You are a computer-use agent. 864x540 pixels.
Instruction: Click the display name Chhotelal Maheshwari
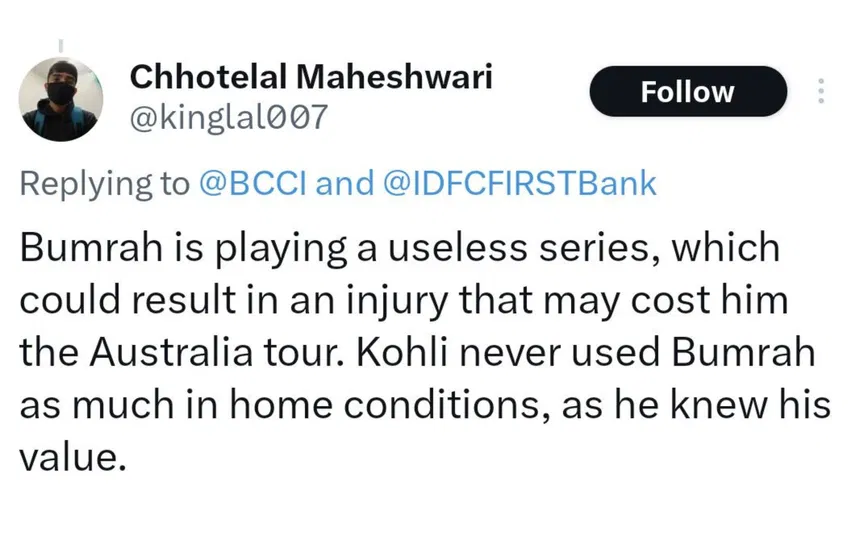(311, 76)
